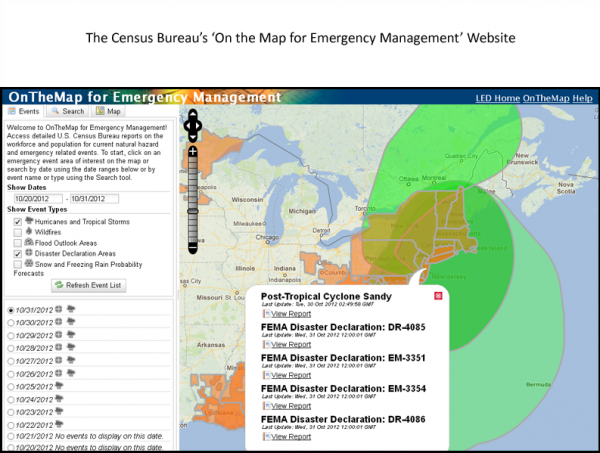Click the hurricane icon next to 10/30/2012
Screen dimensions: 600x453
pos(71,321)
